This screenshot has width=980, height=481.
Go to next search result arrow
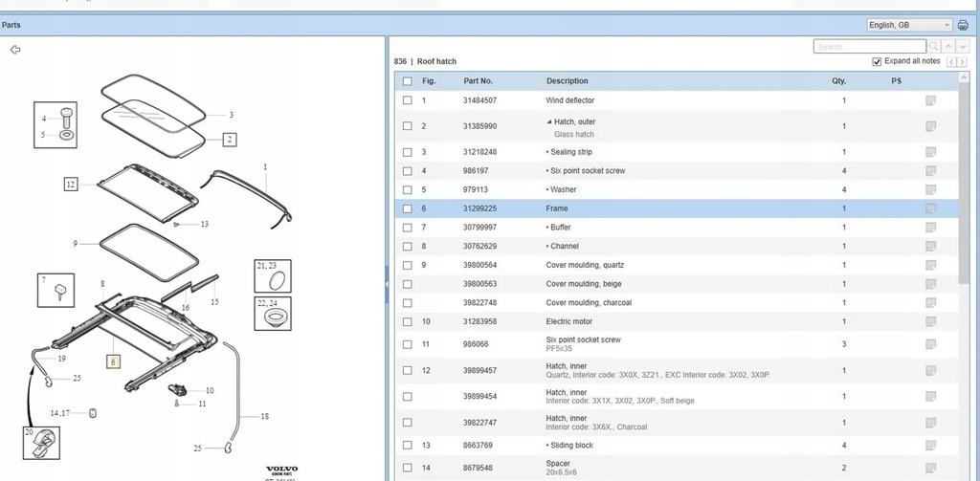(963, 46)
